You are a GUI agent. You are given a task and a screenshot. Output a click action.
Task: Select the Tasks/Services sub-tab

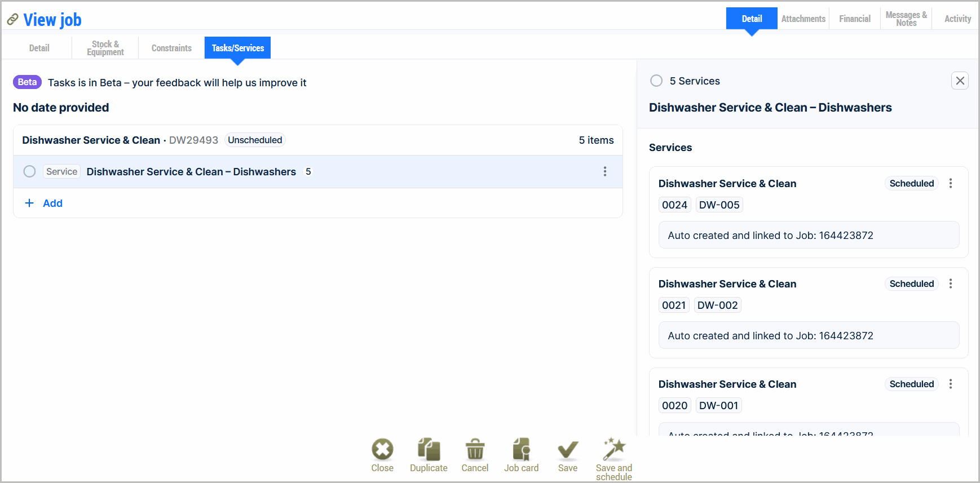[x=238, y=48]
